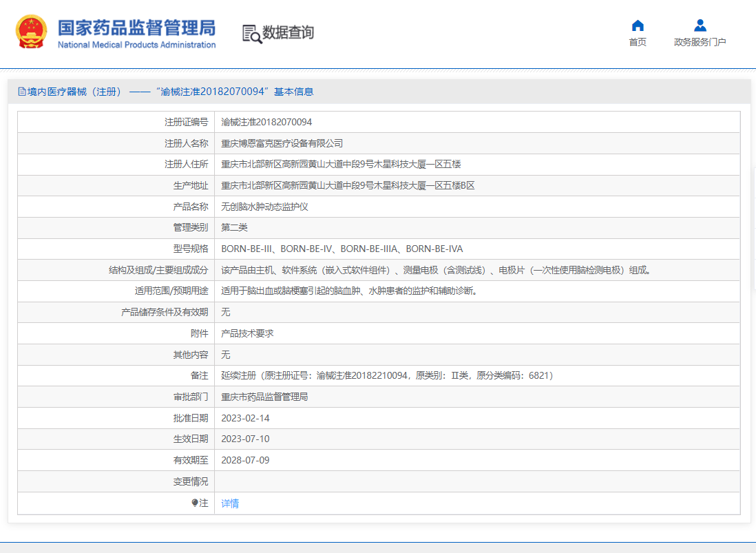Image resolution: width=756 pixels, height=553 pixels.
Task: Click the production address ending 五楼B区
Action: (x=348, y=186)
